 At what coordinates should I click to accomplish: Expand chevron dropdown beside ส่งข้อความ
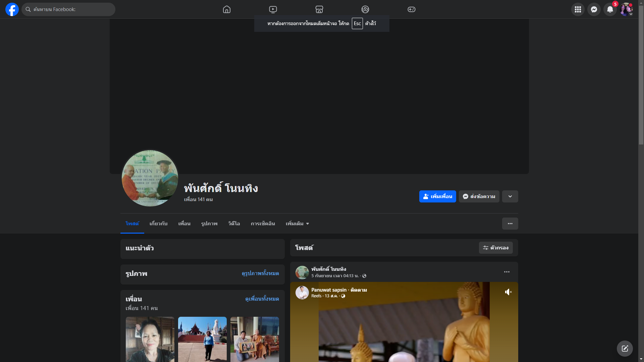click(510, 196)
